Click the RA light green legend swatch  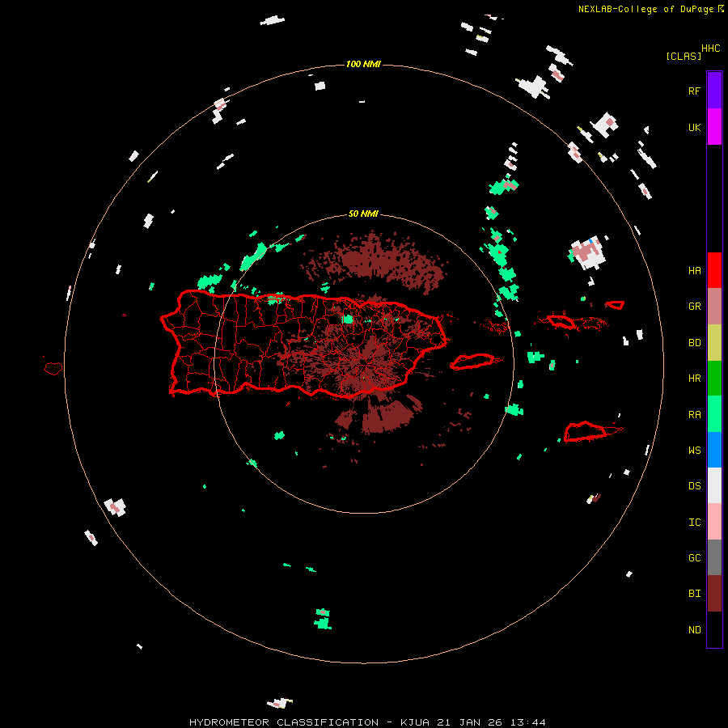[x=714, y=414]
